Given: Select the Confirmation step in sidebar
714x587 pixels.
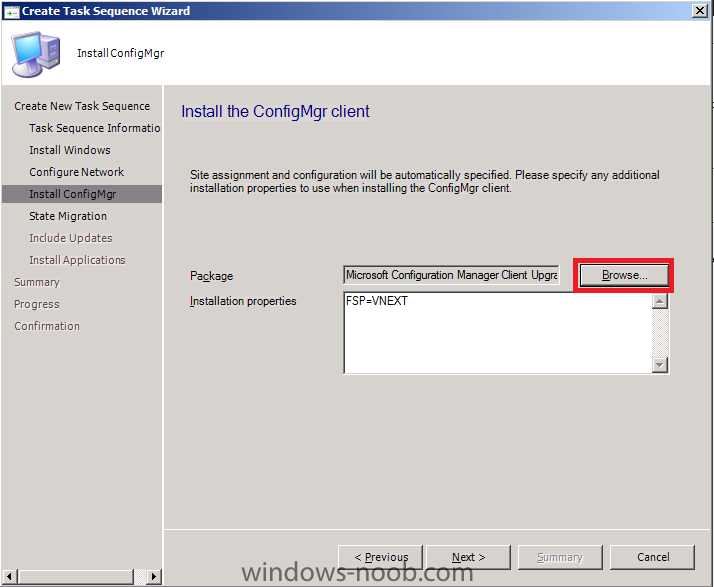Looking at the screenshot, I should coord(47,326).
